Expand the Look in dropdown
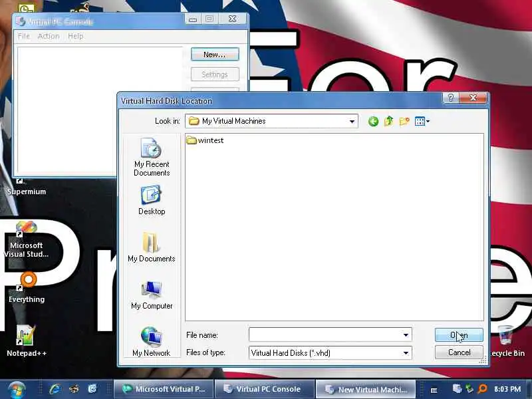Image resolution: width=532 pixels, height=399 pixels. click(352, 121)
